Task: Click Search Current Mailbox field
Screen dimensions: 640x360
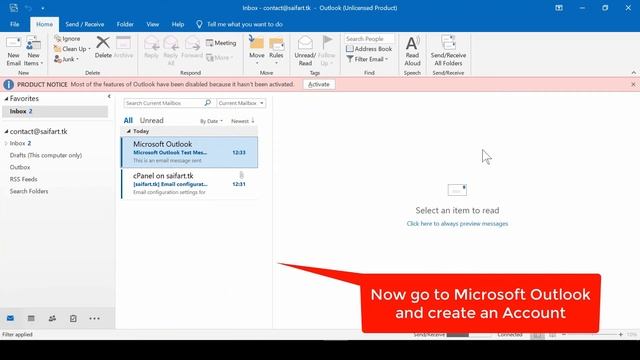Action: pyautogui.click(x=163, y=103)
